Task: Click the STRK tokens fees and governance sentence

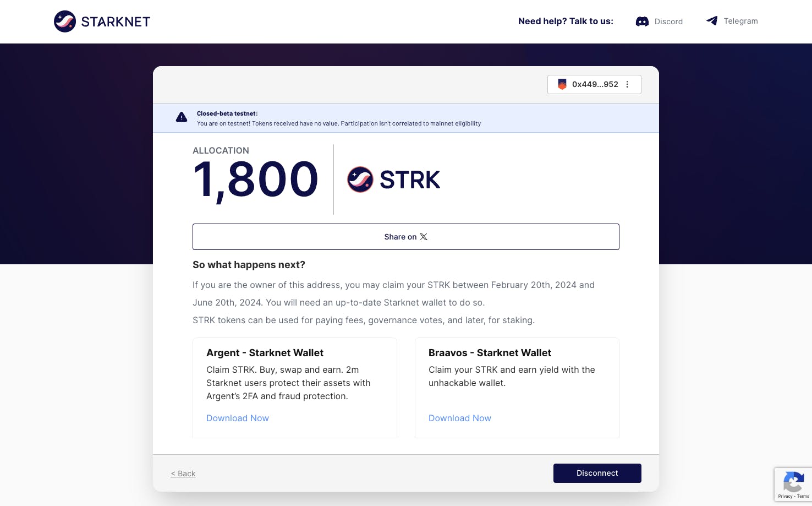Action: tap(364, 320)
